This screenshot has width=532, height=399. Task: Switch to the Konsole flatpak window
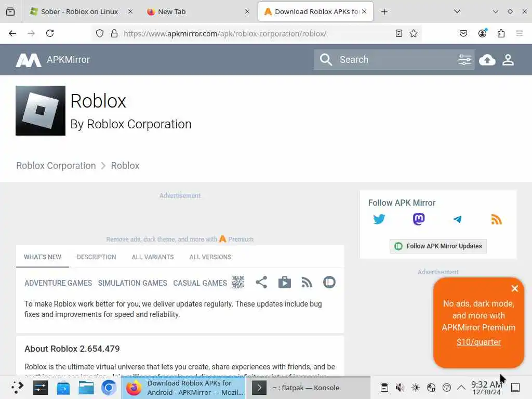(x=309, y=388)
